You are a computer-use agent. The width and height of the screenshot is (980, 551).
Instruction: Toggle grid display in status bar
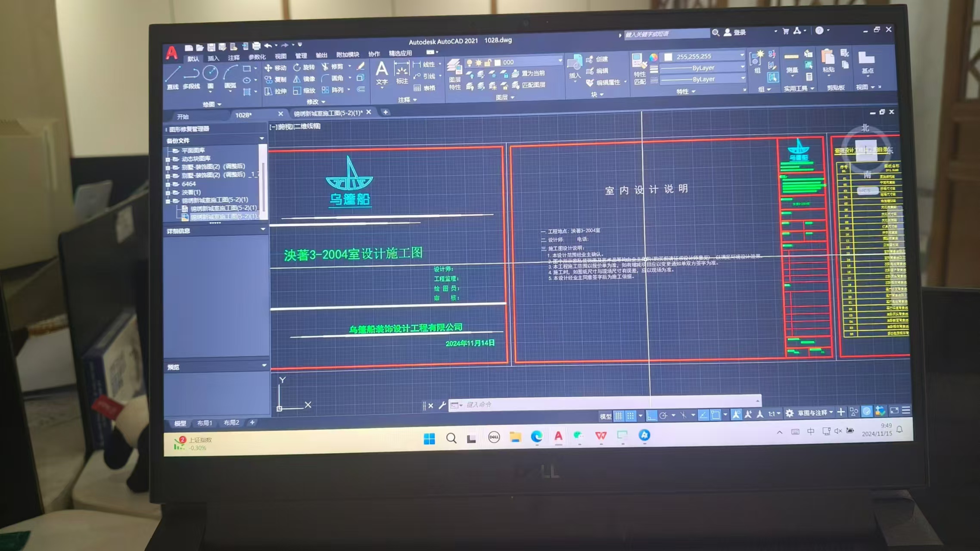(x=619, y=416)
